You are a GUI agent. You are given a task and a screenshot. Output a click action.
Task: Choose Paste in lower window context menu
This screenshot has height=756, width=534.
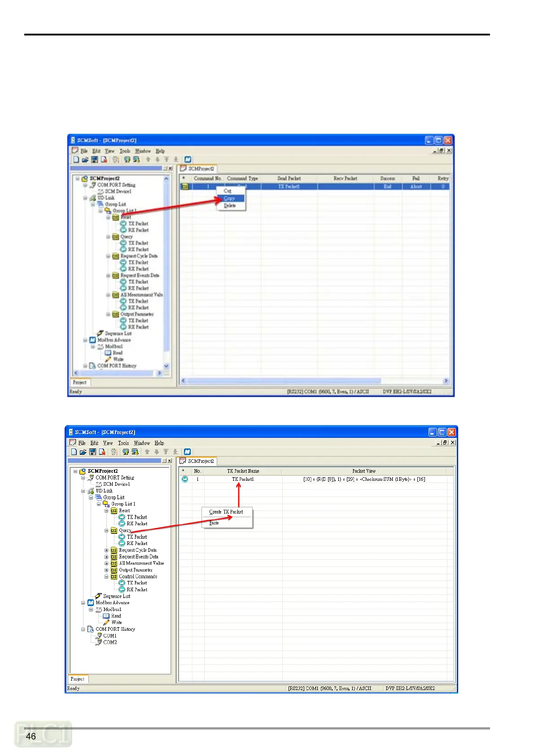pos(226,523)
